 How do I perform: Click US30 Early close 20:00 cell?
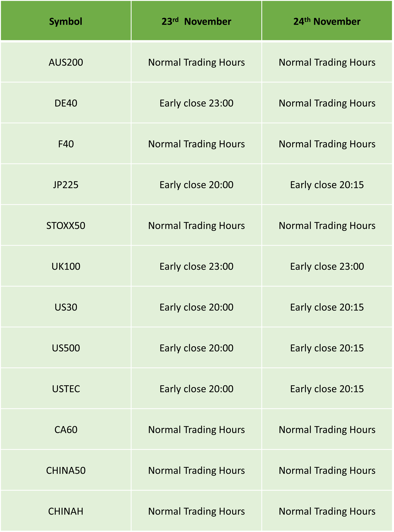196,307
